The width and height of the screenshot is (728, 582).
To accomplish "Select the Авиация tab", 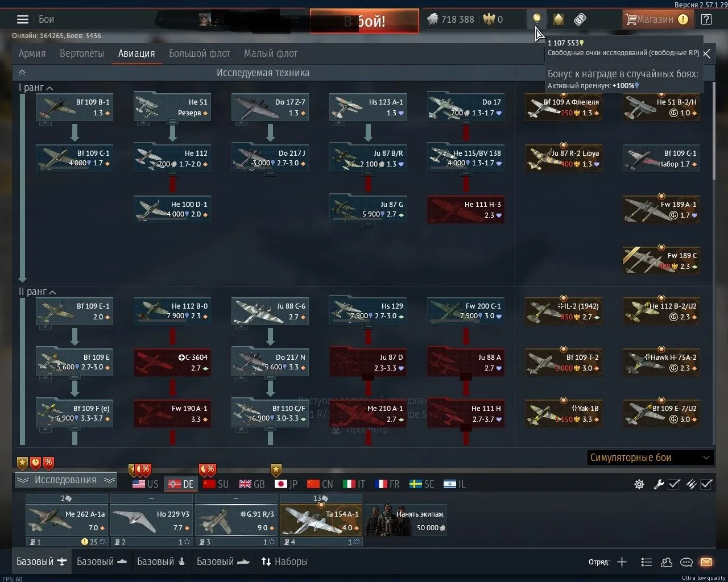I will 136,53.
